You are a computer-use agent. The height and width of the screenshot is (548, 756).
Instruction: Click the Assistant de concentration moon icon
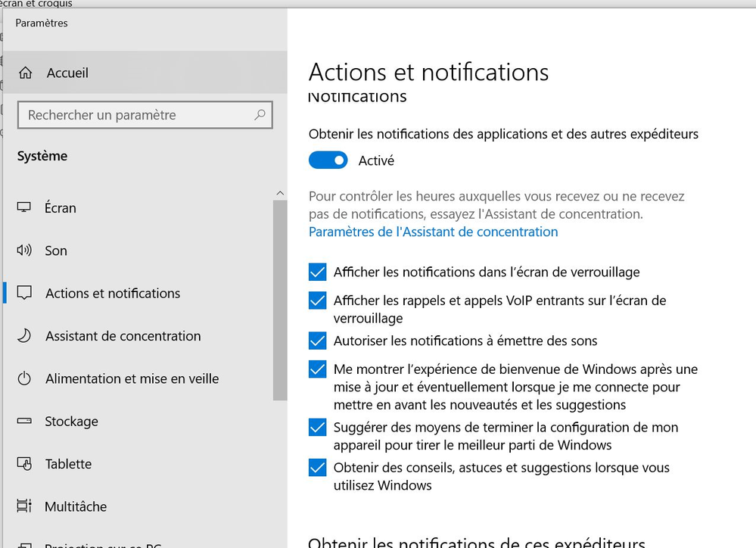24,336
